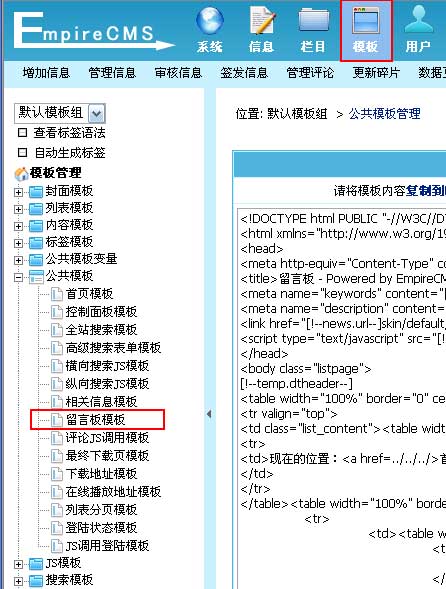
Task: Click the 公共模板 open folder icon
Action: pos(36,277)
